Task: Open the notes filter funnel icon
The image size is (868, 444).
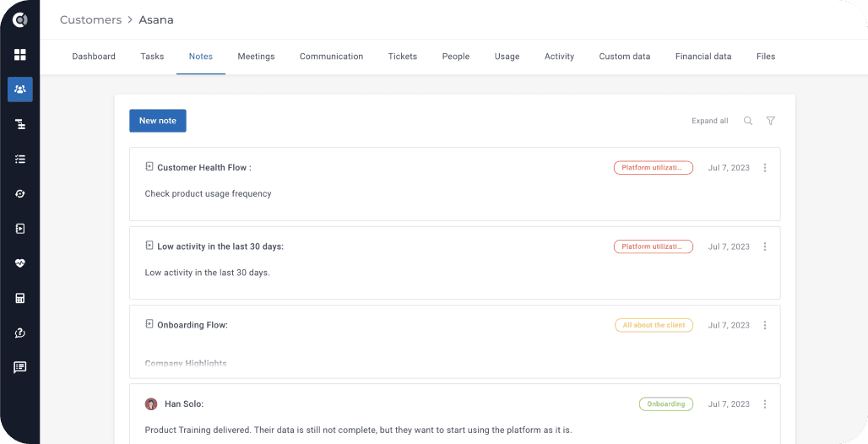Action: pyautogui.click(x=771, y=121)
